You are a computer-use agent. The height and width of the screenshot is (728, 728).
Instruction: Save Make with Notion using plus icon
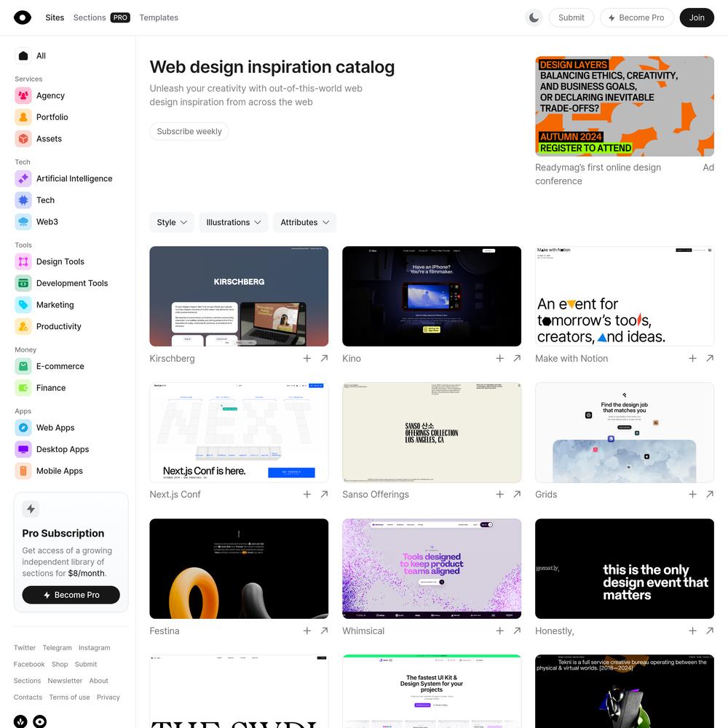pyautogui.click(x=692, y=358)
